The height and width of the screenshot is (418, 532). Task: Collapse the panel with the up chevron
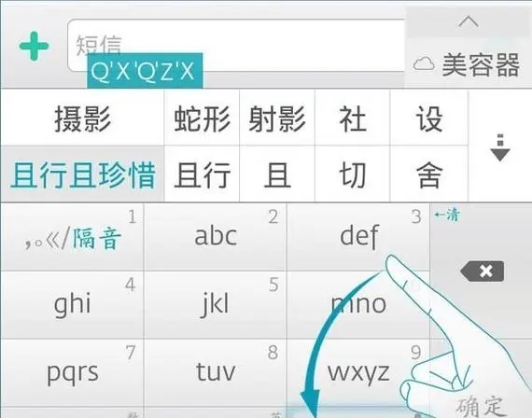click(469, 21)
